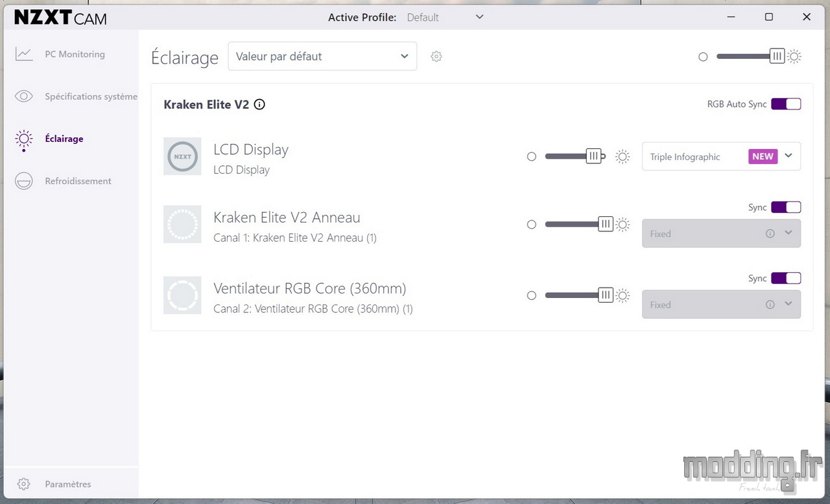Viewport: 830px width, 504px height.
Task: Click the Ventilateur RGB Core fan thumbnail
Action: tap(182, 295)
